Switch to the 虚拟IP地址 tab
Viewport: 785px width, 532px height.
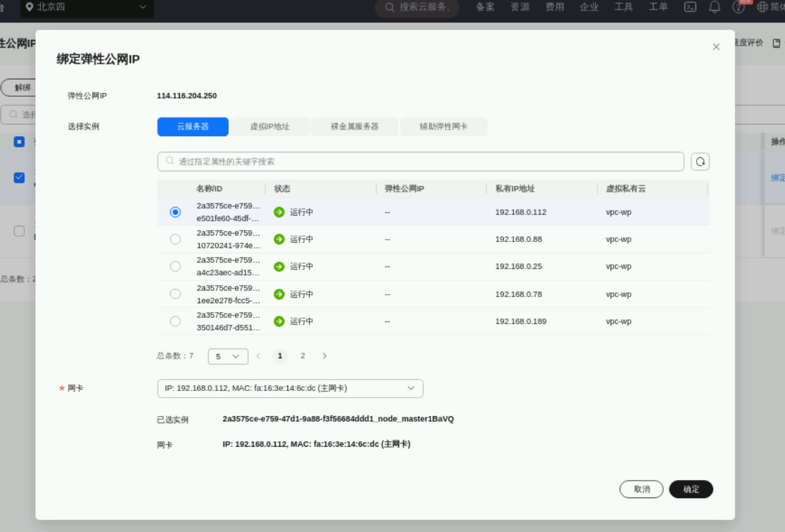270,127
